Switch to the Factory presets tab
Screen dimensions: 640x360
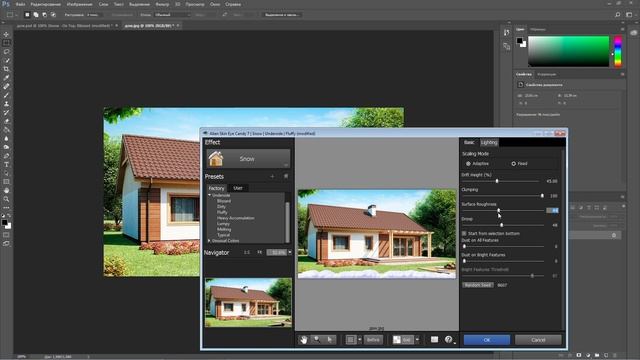point(217,188)
